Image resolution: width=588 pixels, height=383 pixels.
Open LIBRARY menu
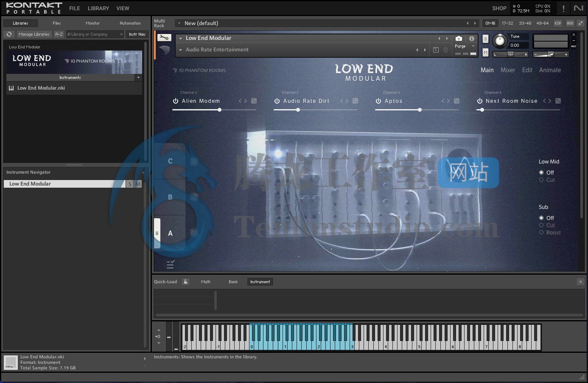[x=98, y=8]
